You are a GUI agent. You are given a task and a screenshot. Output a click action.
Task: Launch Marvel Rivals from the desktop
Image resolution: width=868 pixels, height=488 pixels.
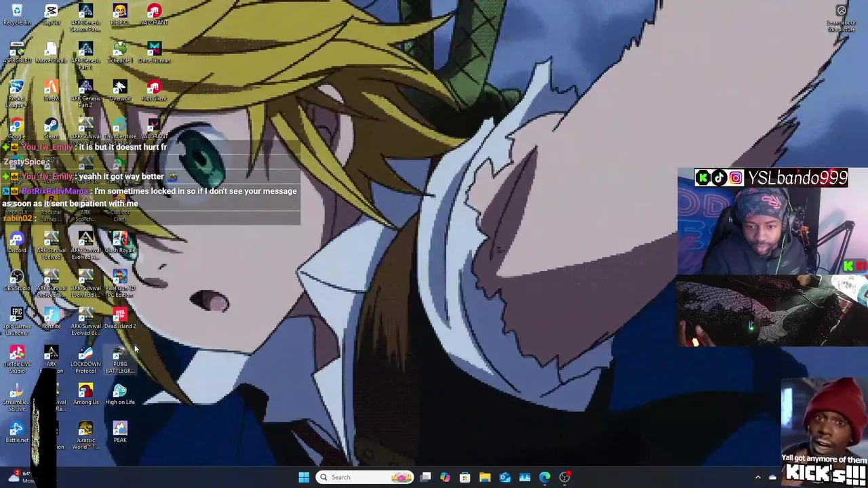coord(51,53)
